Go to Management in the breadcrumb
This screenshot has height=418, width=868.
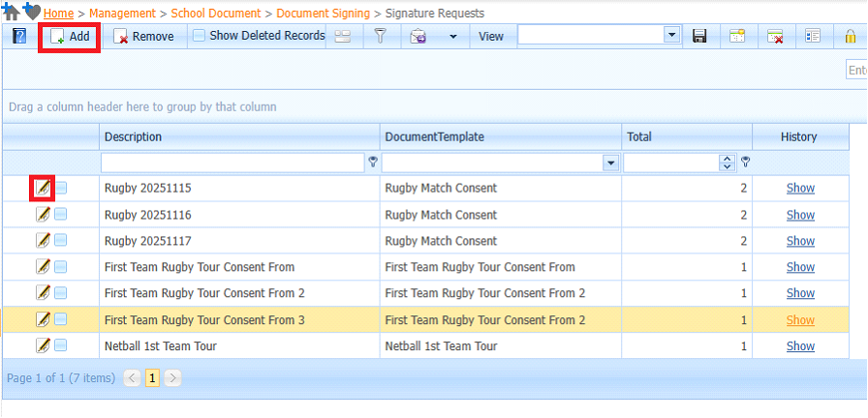pos(122,14)
